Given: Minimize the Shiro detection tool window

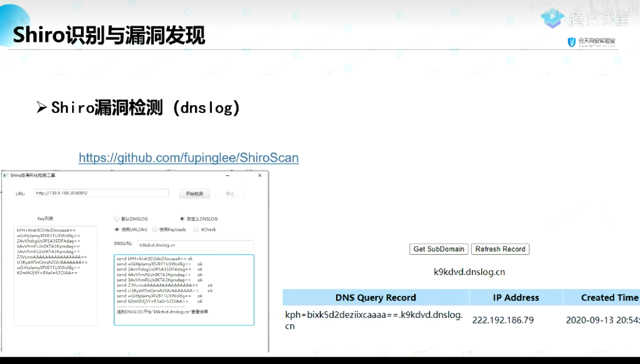Looking at the screenshot, I should [x=227, y=175].
